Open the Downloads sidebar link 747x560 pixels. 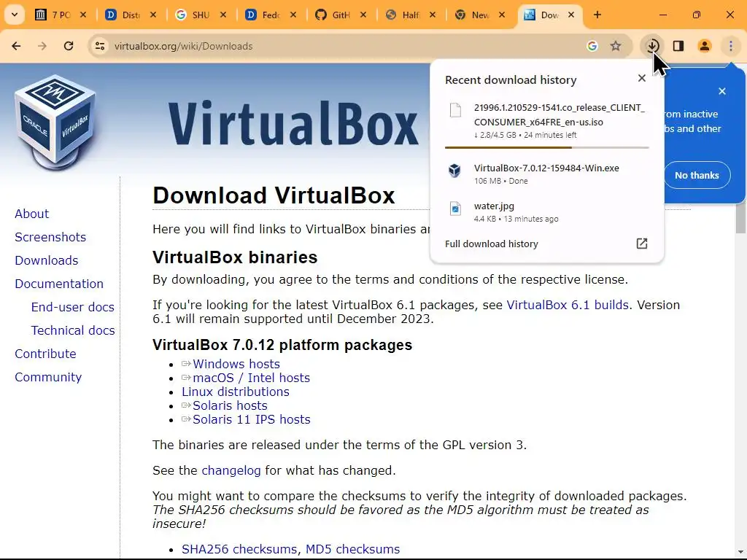pos(46,260)
